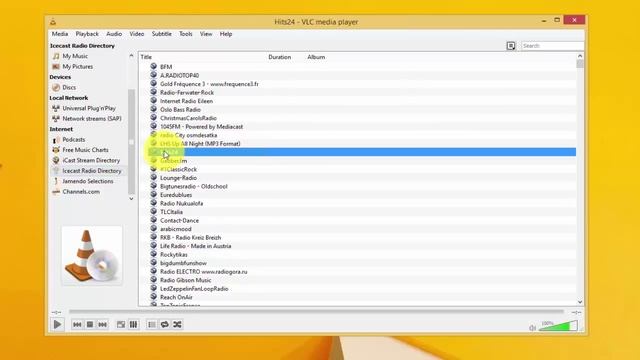Change playlist view mode icon
This screenshot has width=640, height=360.
tap(511, 46)
